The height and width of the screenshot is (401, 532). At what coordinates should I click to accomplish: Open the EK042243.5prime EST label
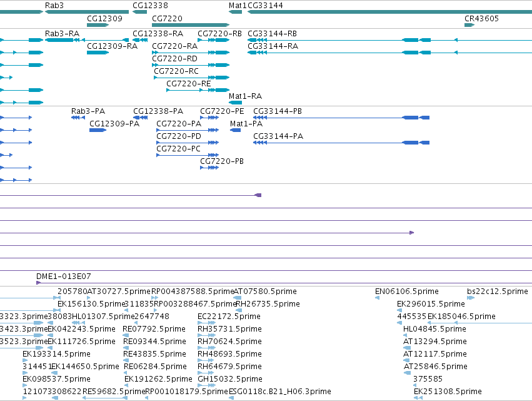click(81, 329)
